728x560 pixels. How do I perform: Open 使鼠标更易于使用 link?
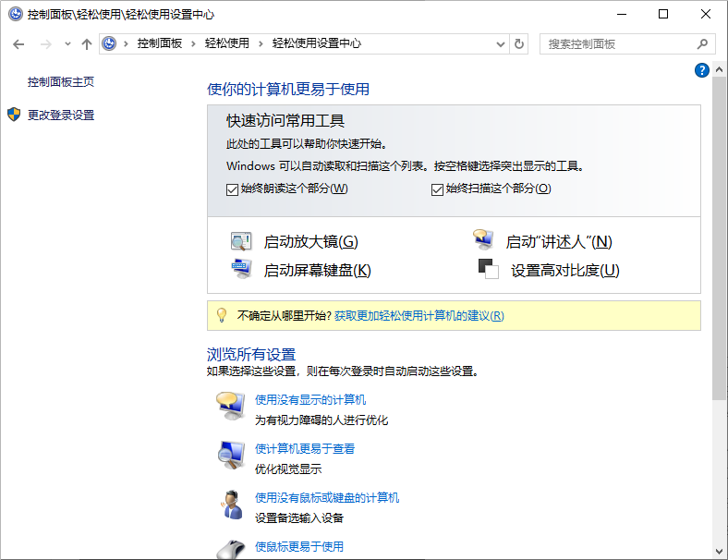tap(299, 546)
